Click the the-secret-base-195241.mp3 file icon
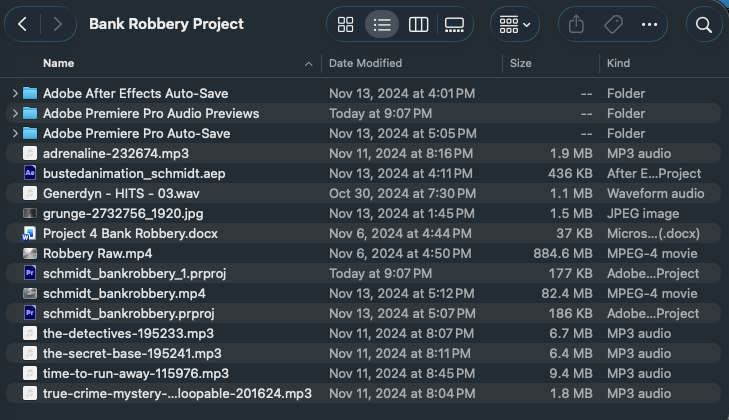 point(30,353)
